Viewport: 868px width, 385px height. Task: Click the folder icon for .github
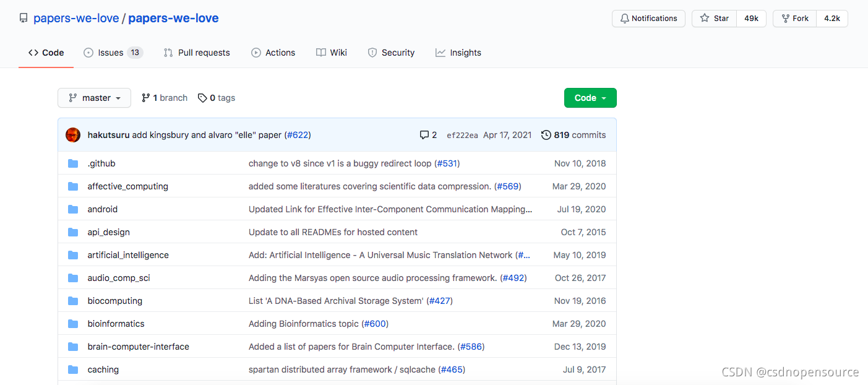pos(73,163)
